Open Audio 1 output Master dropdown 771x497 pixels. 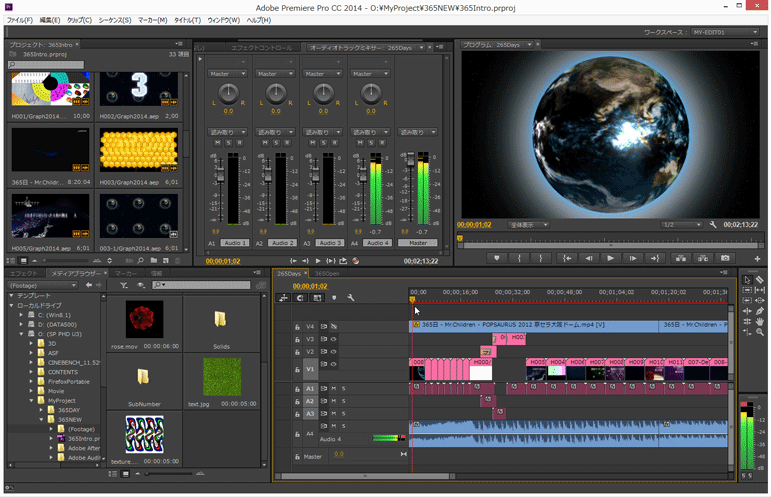228,74
